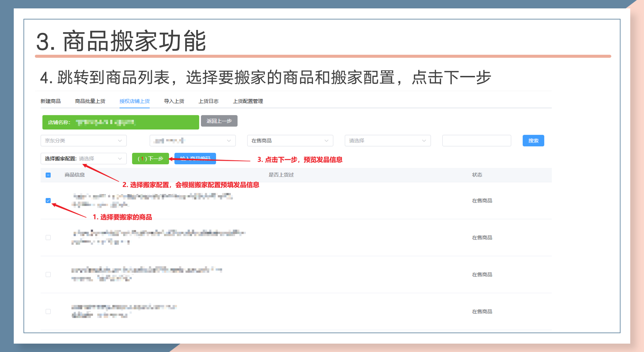
Task: Expand the 京东分类 dropdown
Action: pyautogui.click(x=84, y=141)
